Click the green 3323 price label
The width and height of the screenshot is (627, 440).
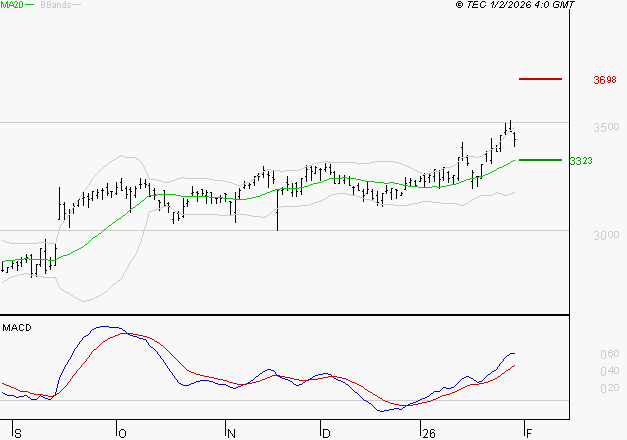pos(581,161)
